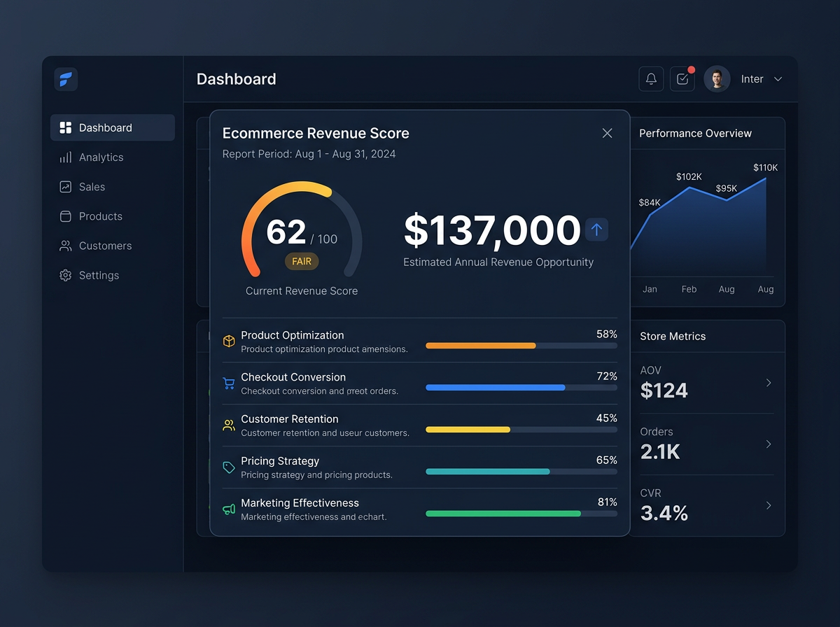The height and width of the screenshot is (627, 840).
Task: Select the Pricing Strategy row title
Action: pos(280,461)
